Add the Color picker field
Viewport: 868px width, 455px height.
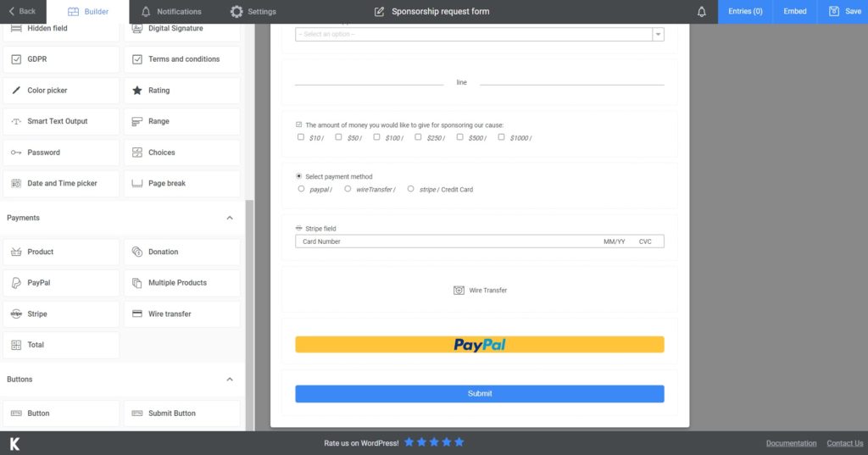(x=61, y=90)
